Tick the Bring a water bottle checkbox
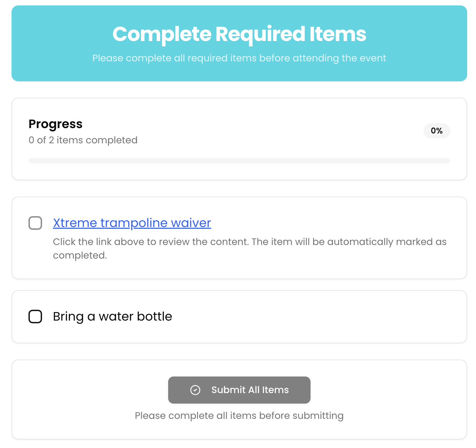Image resolution: width=476 pixels, height=448 pixels. click(35, 317)
